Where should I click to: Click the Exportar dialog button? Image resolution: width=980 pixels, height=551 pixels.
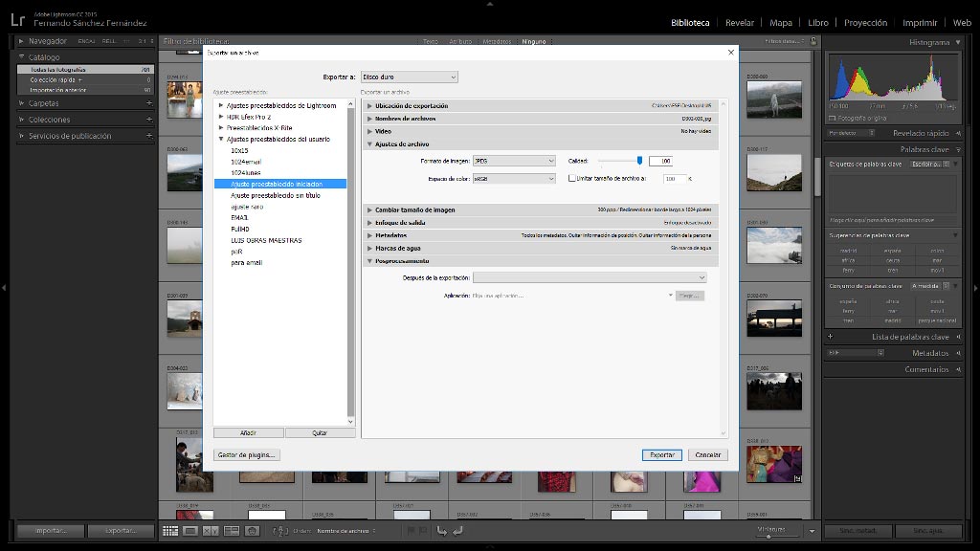click(x=662, y=454)
